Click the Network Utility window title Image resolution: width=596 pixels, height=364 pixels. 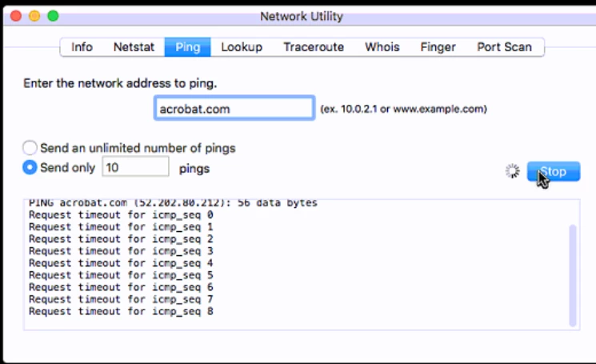pyautogui.click(x=302, y=16)
